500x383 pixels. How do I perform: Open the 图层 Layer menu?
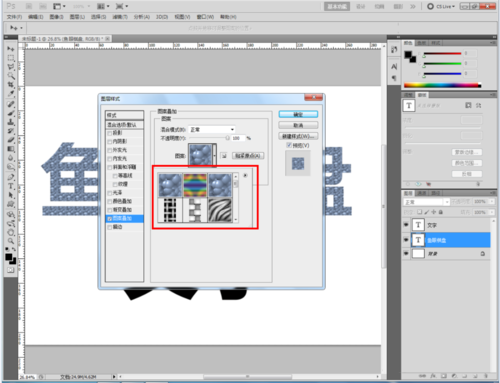click(x=77, y=17)
